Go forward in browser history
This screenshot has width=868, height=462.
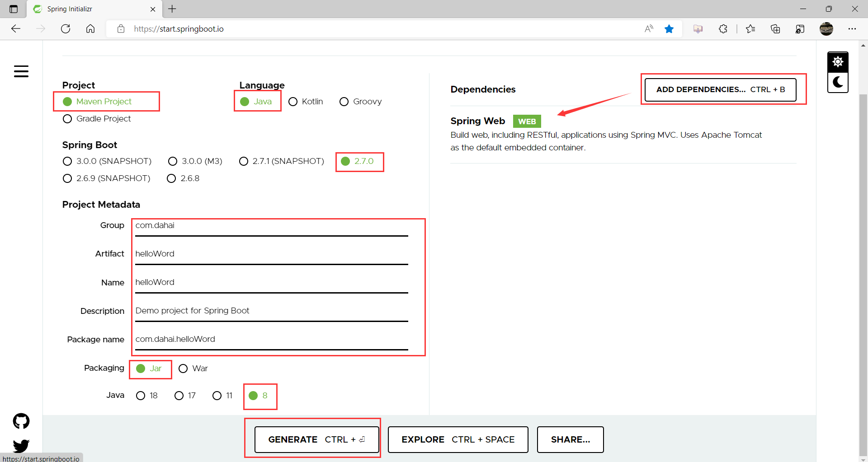coord(41,29)
